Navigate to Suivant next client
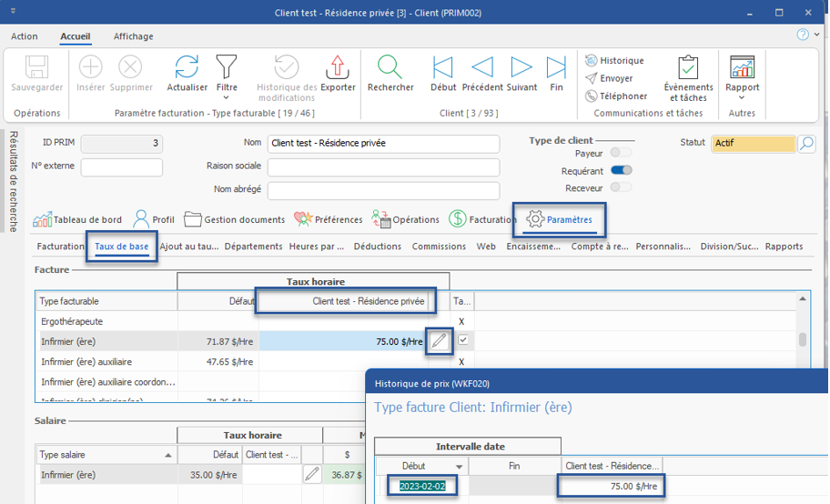Viewport: 830px width, 504px height. coord(521,67)
